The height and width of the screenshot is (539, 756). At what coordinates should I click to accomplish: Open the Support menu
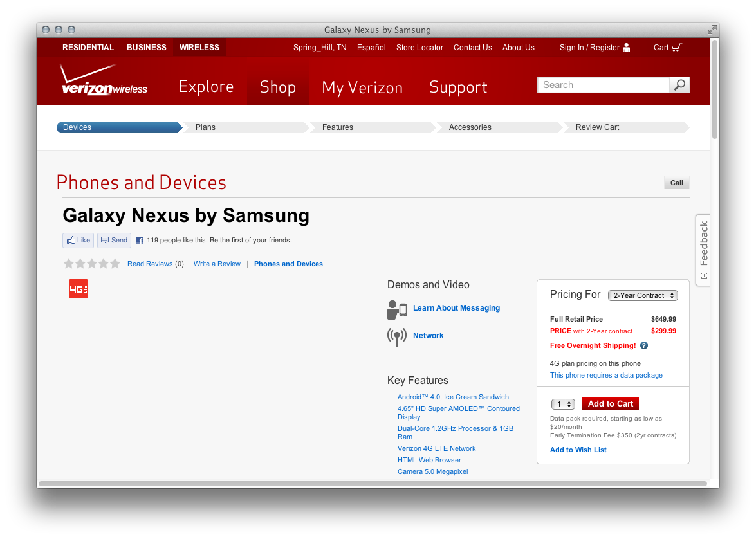point(458,87)
